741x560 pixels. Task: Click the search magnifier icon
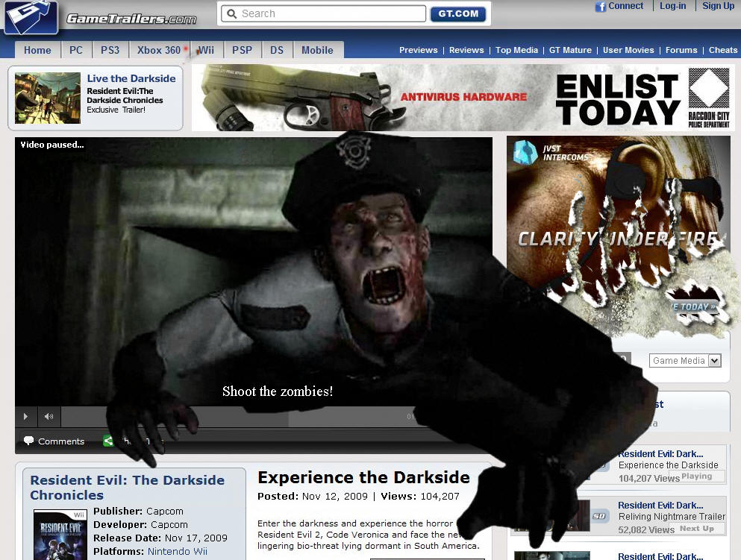(x=231, y=13)
